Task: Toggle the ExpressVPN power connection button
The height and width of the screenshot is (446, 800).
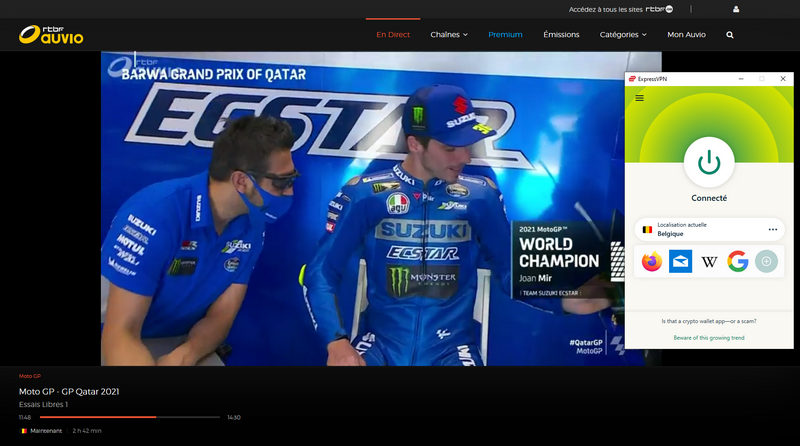Action: click(709, 163)
